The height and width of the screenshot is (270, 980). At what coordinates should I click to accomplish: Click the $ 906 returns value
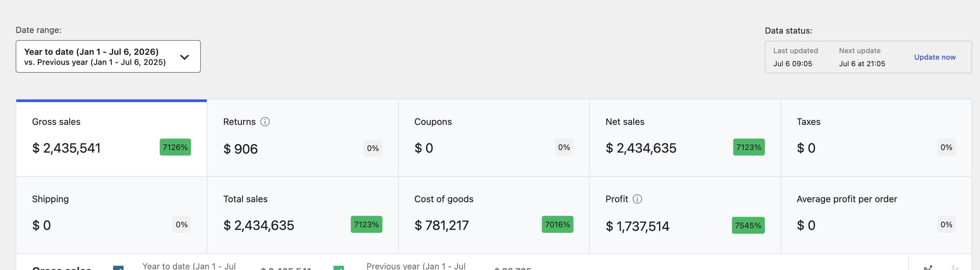240,149
